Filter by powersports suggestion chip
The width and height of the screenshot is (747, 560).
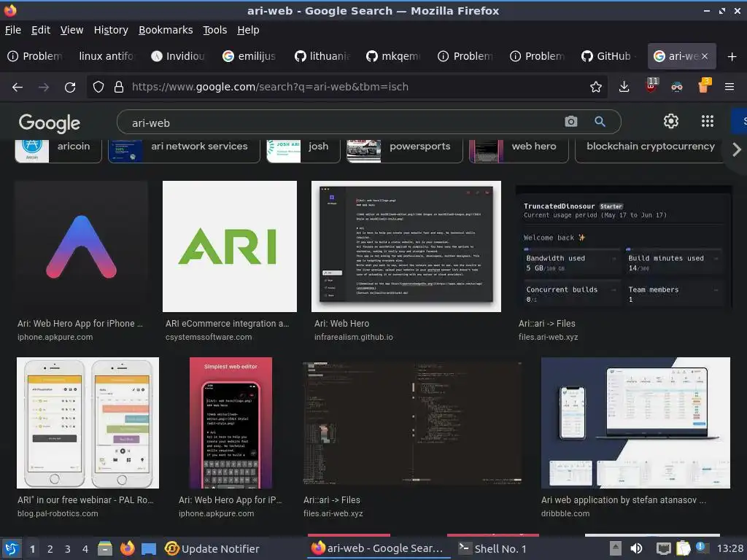coord(404,150)
